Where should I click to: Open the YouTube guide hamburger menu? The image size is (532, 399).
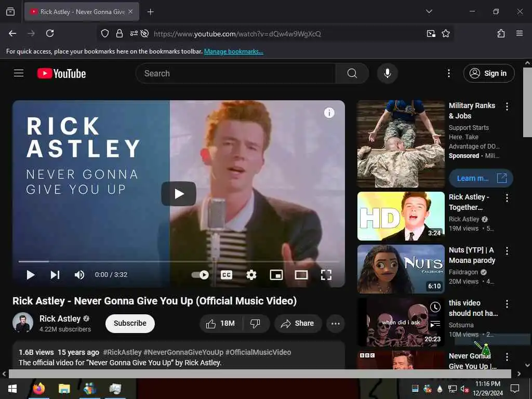[x=19, y=73]
